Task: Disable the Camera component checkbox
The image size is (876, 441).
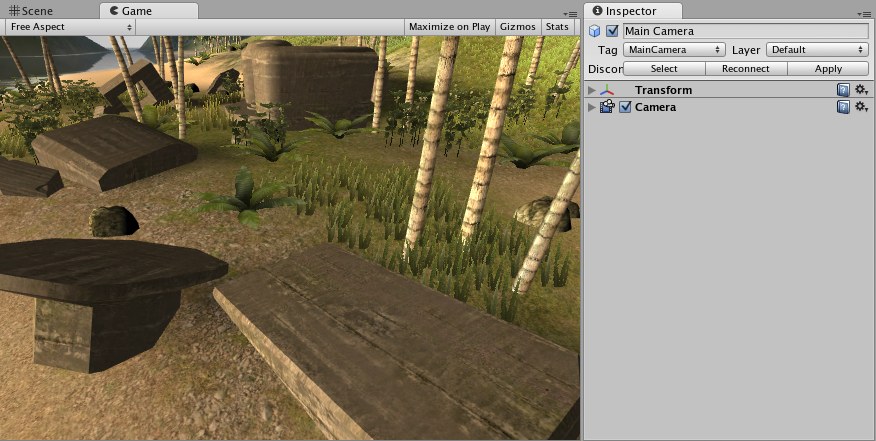Action: (625, 107)
